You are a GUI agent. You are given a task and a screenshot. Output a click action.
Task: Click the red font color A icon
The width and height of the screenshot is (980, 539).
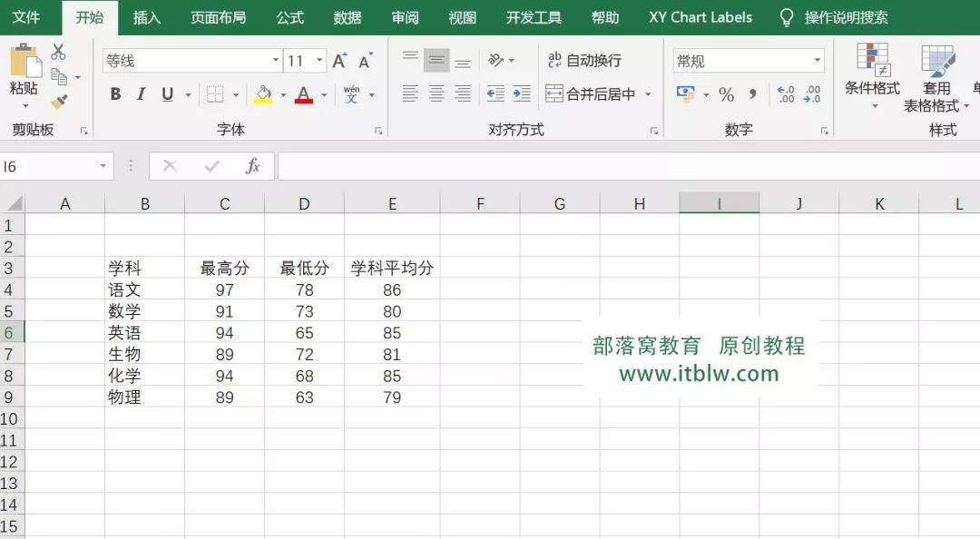(304, 94)
